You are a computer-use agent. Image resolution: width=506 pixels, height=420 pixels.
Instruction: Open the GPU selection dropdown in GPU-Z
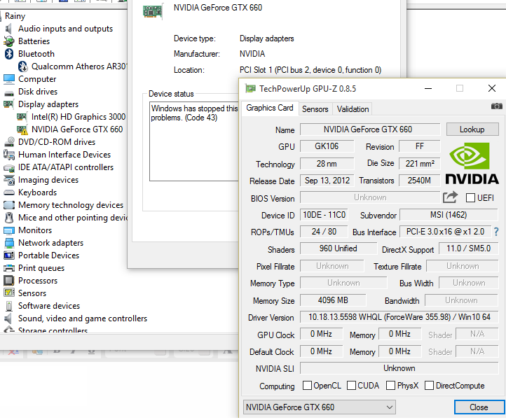319,407
